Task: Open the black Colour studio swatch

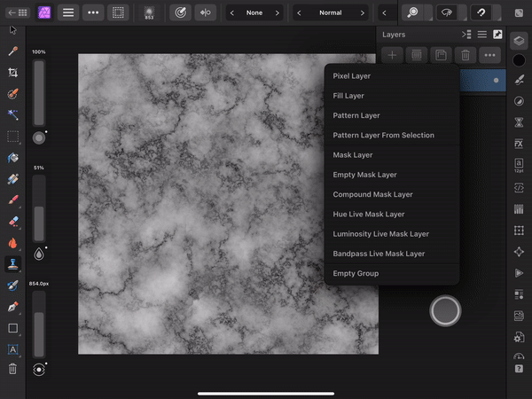Action: pos(519,60)
